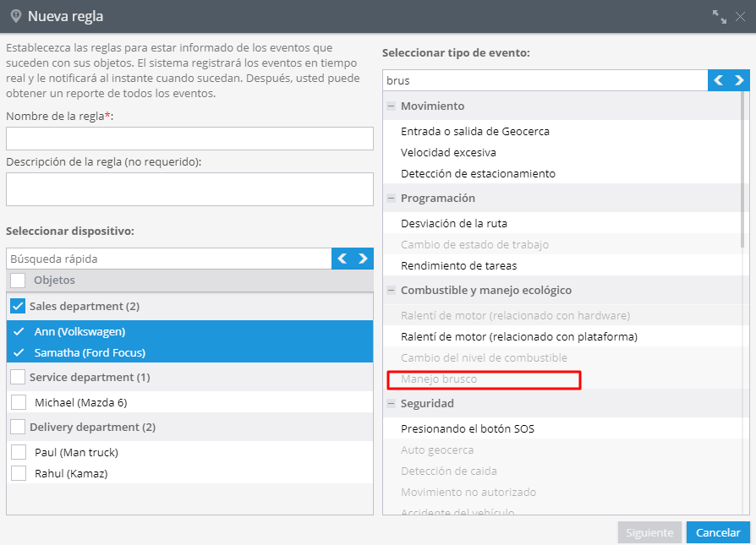Viewport: 756px width, 545px height.
Task: Click the previous arrow in event type search
Action: point(719,80)
